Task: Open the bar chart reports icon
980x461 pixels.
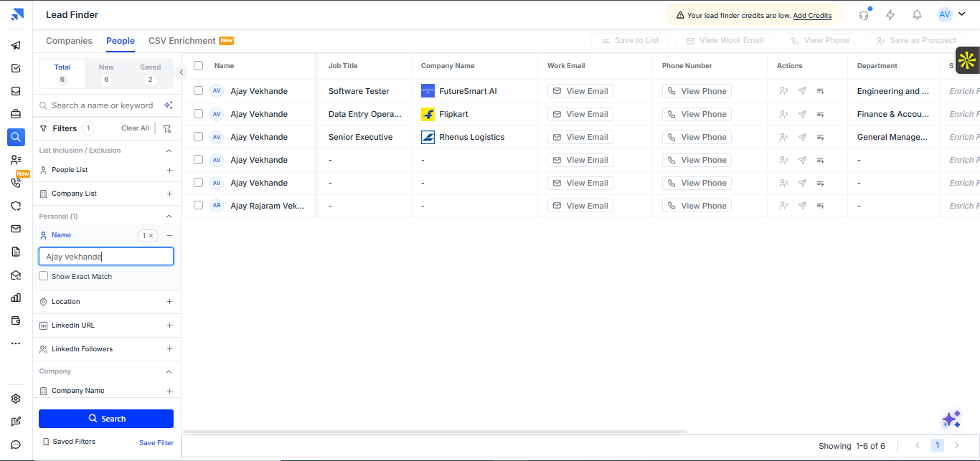Action: (x=16, y=298)
